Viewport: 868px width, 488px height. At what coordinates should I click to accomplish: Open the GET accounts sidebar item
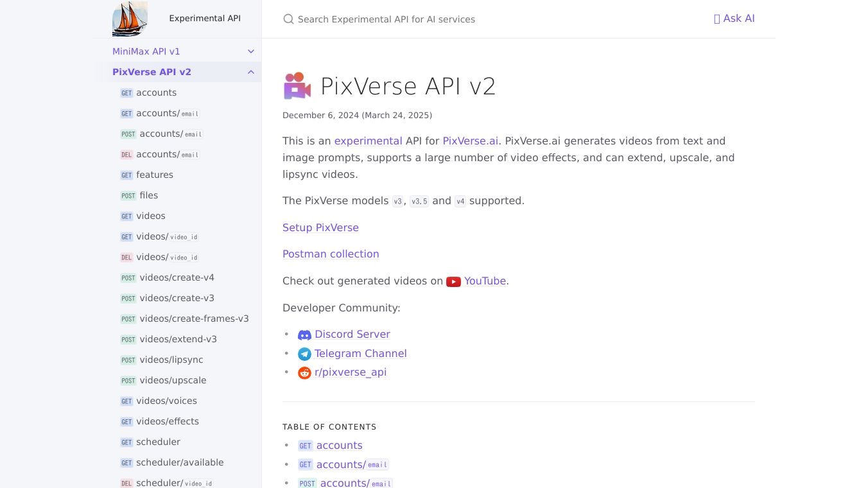[x=148, y=92]
